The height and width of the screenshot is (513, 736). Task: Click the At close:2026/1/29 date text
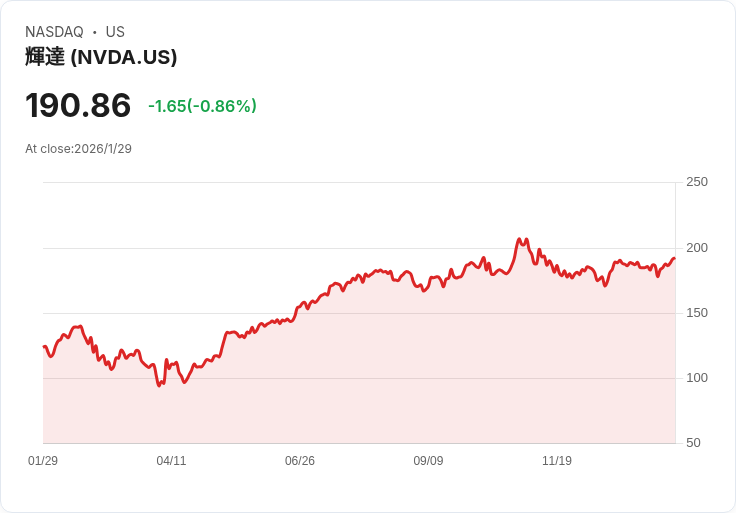coord(78,149)
